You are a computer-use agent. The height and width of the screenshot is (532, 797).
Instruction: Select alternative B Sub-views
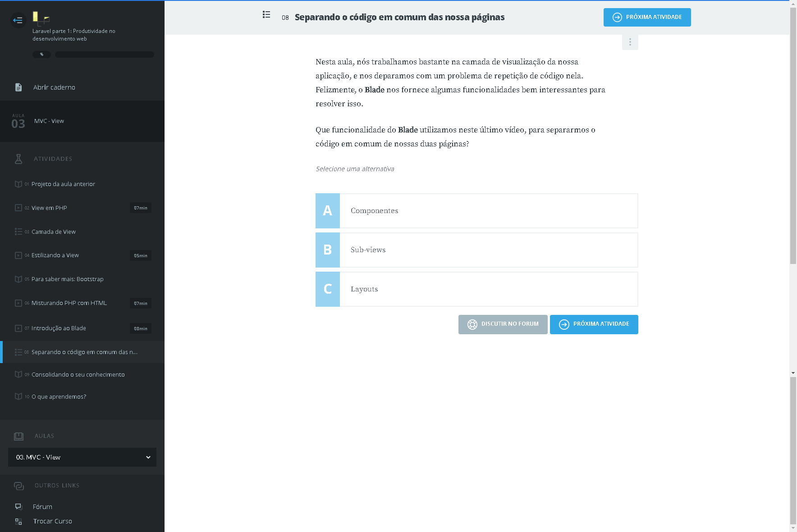(x=476, y=250)
